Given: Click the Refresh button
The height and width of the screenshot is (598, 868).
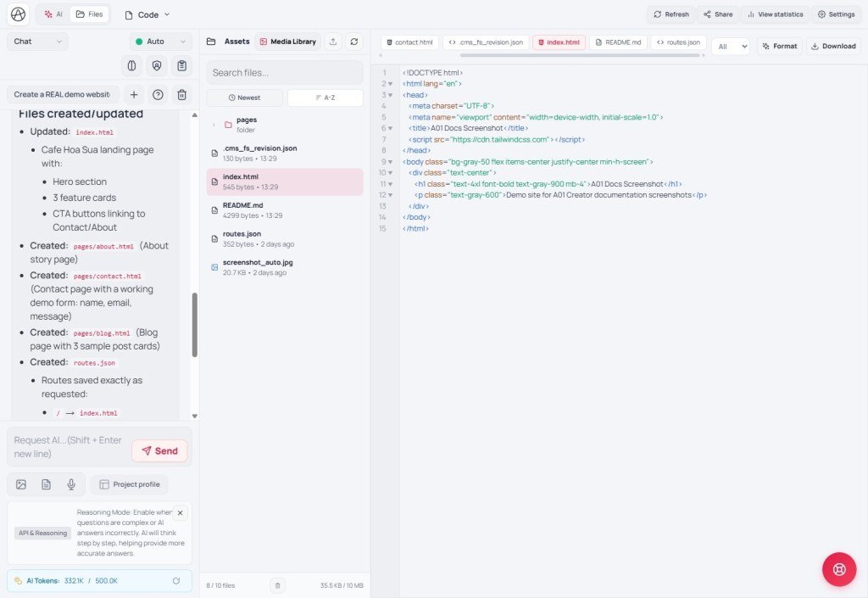Looking at the screenshot, I should (x=671, y=14).
